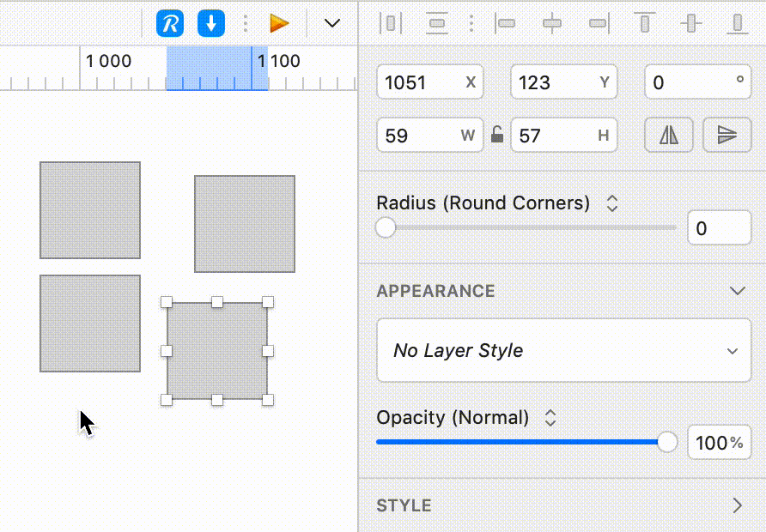Distribute layers vertically icon
The image size is (766, 532).
(437, 23)
